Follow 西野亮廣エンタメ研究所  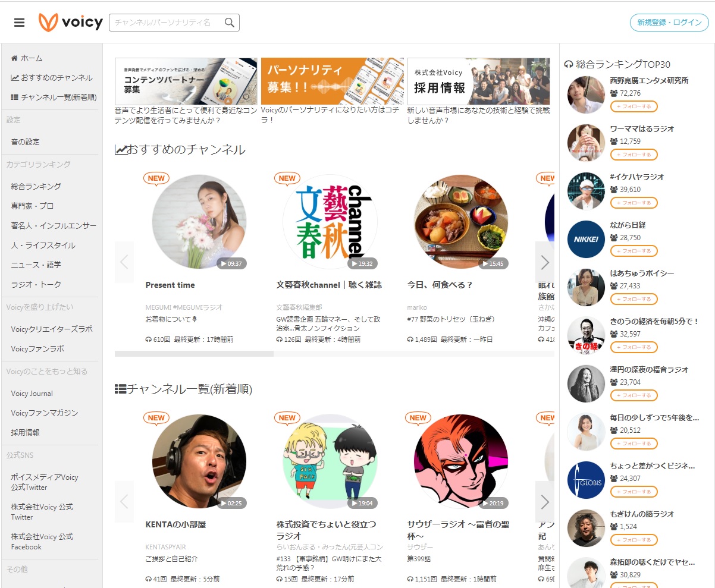634,106
